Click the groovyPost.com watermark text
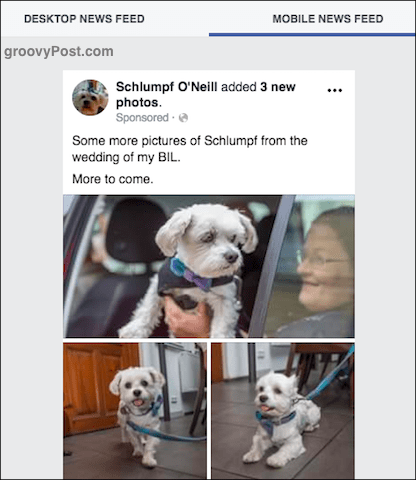The width and height of the screenshot is (416, 480). (x=59, y=52)
